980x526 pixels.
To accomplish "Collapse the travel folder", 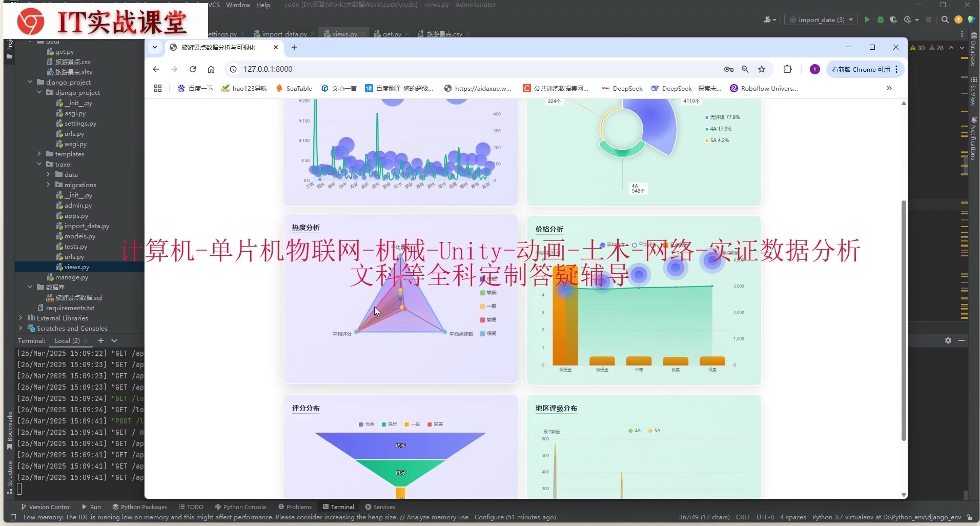I will pos(39,164).
